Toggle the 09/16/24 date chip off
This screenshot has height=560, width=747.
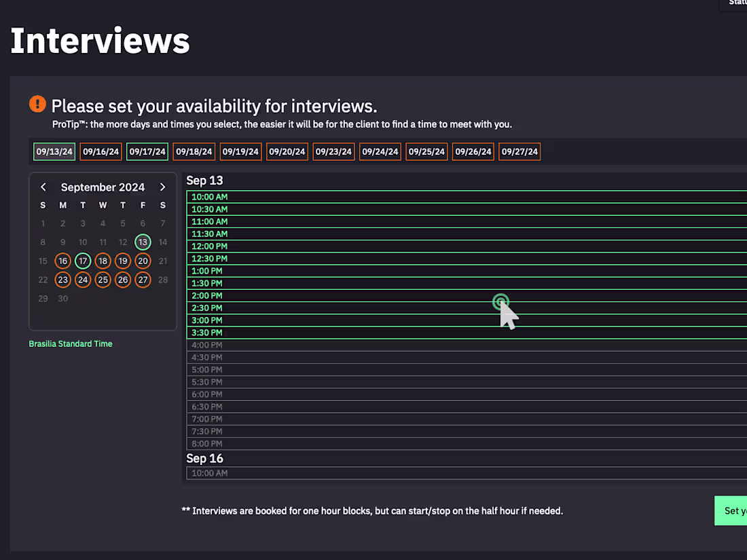[x=101, y=151]
